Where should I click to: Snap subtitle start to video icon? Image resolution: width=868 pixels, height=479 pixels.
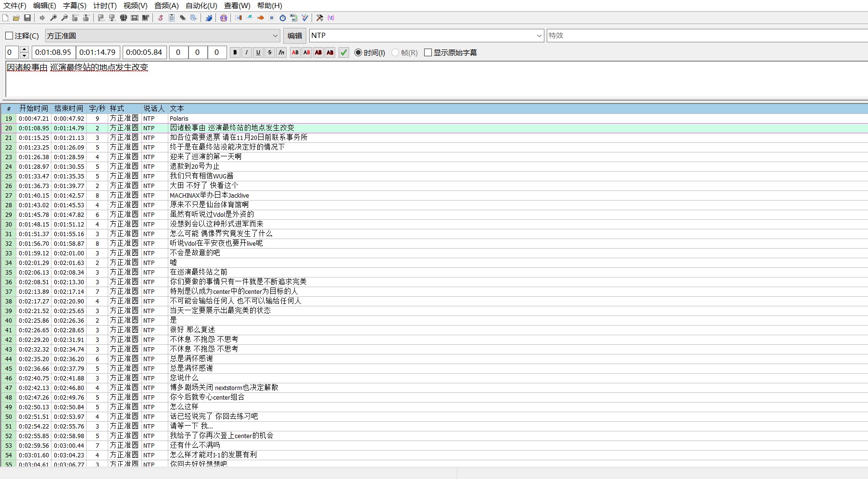coord(101,18)
